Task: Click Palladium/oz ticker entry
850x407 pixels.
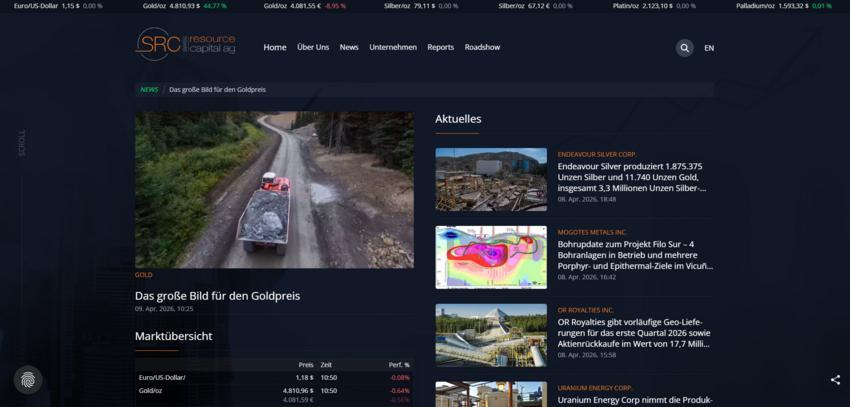Action: point(784,6)
